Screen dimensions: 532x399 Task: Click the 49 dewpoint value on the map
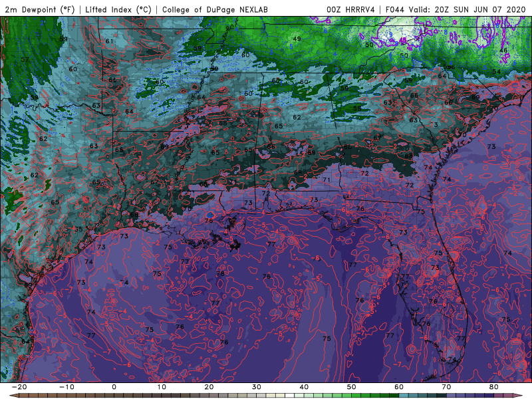[x=297, y=39]
